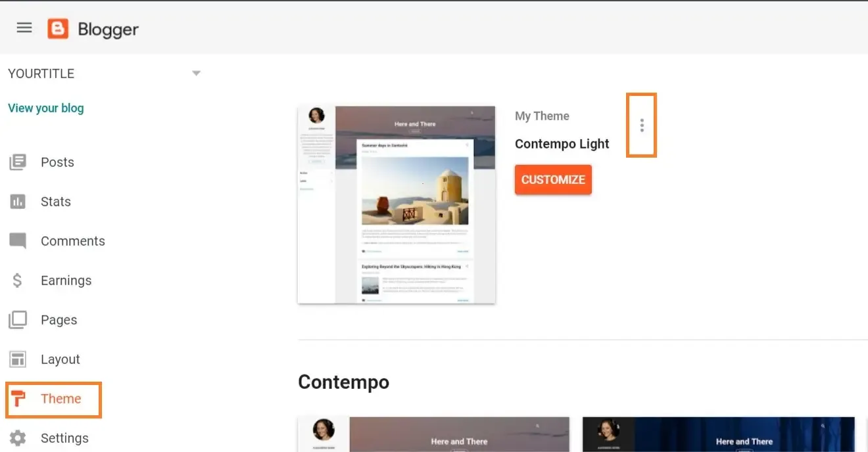
Task: Expand the YOURTITLE blog selector dropdown
Action: coord(196,74)
